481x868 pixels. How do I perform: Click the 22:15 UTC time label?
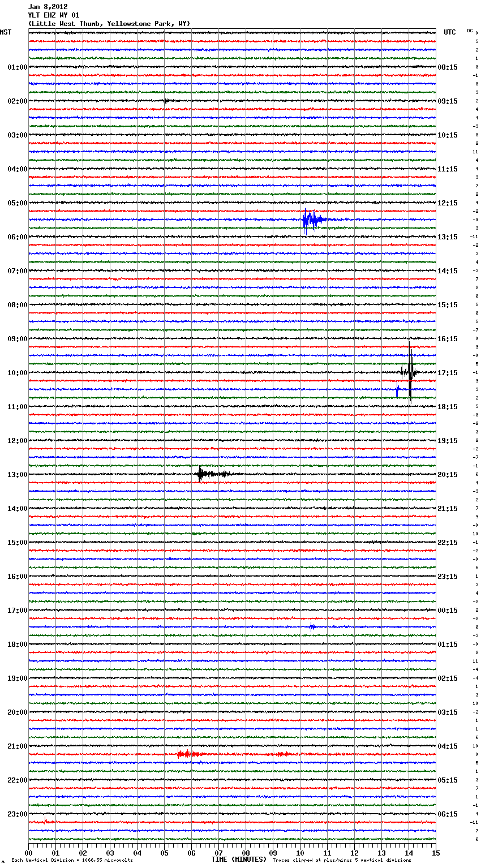(448, 543)
